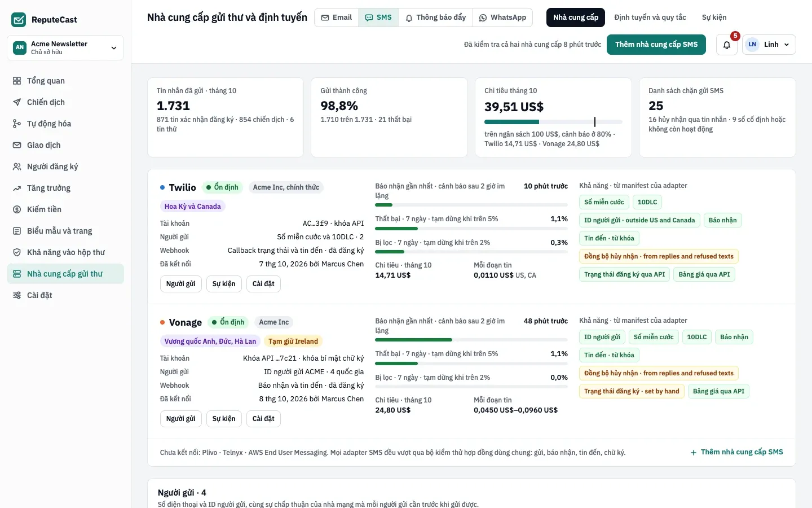This screenshot has width=812, height=508.
Task: Go to Chiến dịch page
Action: [x=65, y=102]
